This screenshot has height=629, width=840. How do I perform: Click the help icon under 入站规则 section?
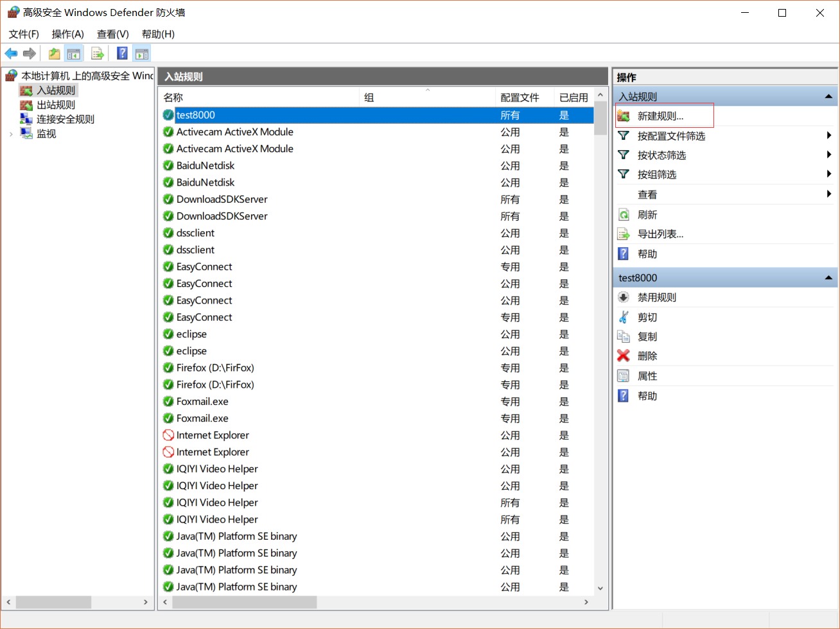tap(623, 254)
